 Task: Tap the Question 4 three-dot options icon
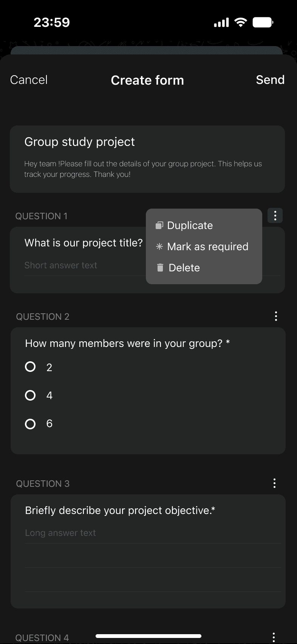point(274,637)
